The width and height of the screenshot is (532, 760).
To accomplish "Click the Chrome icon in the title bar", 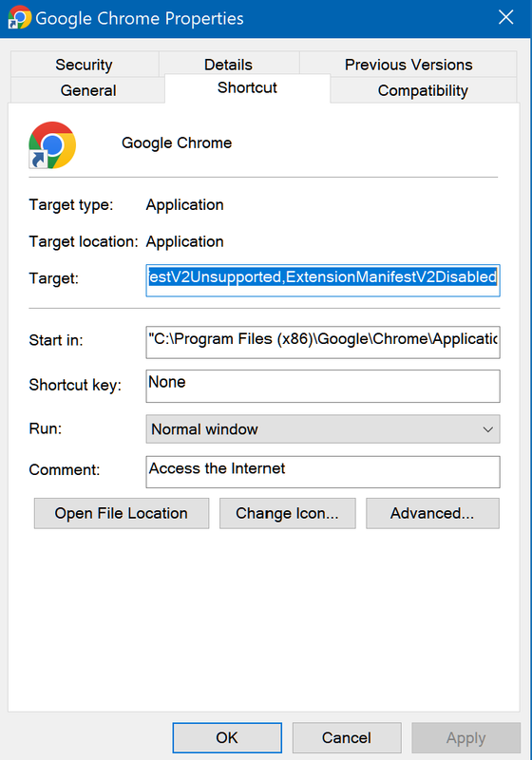I will (20, 17).
